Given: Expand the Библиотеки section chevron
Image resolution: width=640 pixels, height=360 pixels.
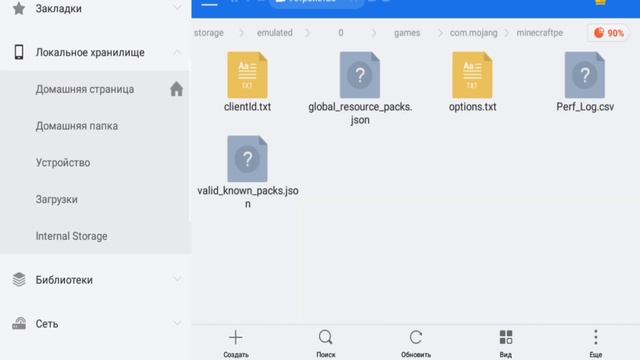Looking at the screenshot, I should [177, 279].
